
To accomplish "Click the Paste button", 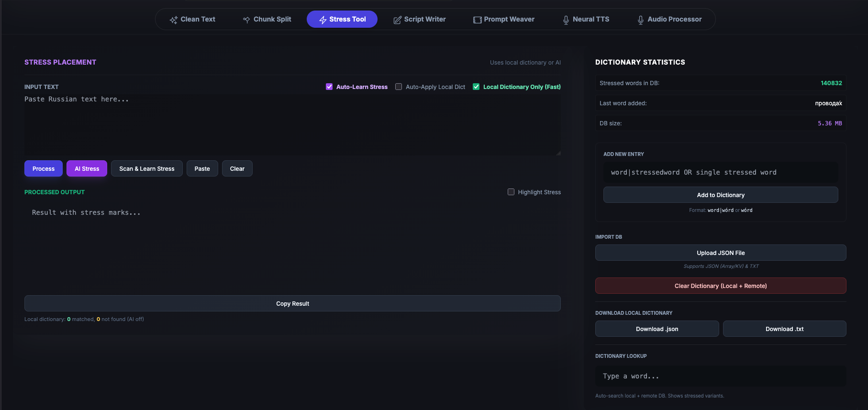I will (x=202, y=168).
